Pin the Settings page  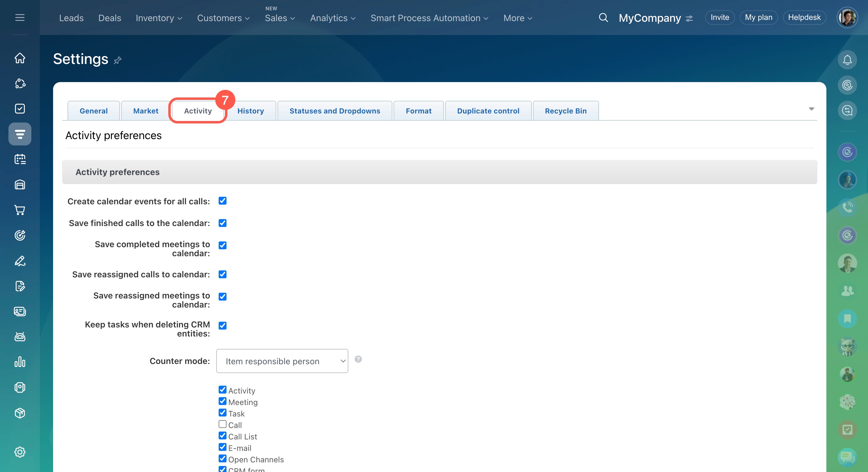click(x=118, y=60)
